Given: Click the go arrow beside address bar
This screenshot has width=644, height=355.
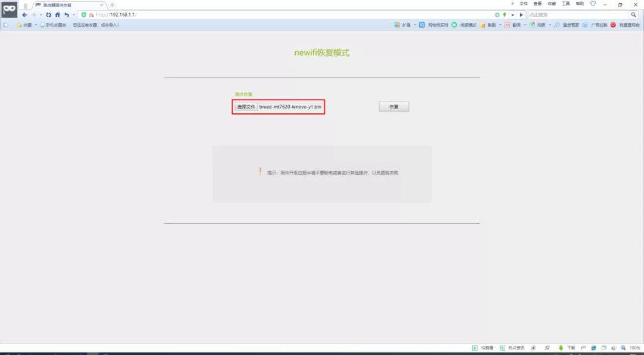Looking at the screenshot, I should 521,15.
